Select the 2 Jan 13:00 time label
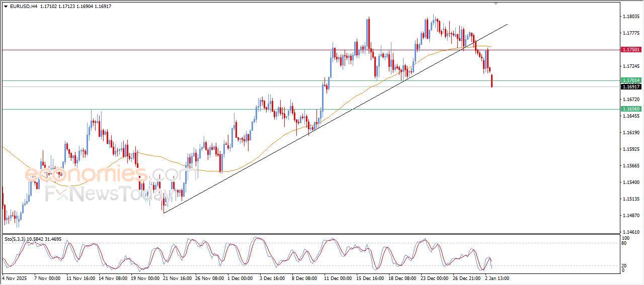The image size is (644, 285). pyautogui.click(x=498, y=277)
